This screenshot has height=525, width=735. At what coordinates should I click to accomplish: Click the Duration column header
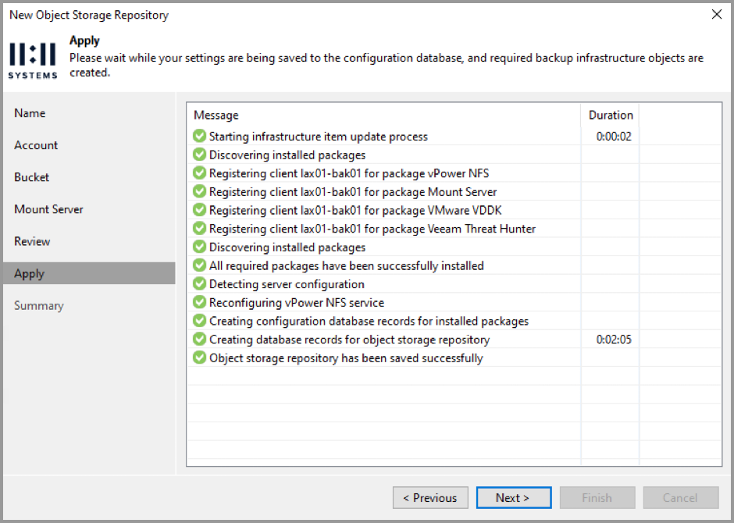pos(610,115)
